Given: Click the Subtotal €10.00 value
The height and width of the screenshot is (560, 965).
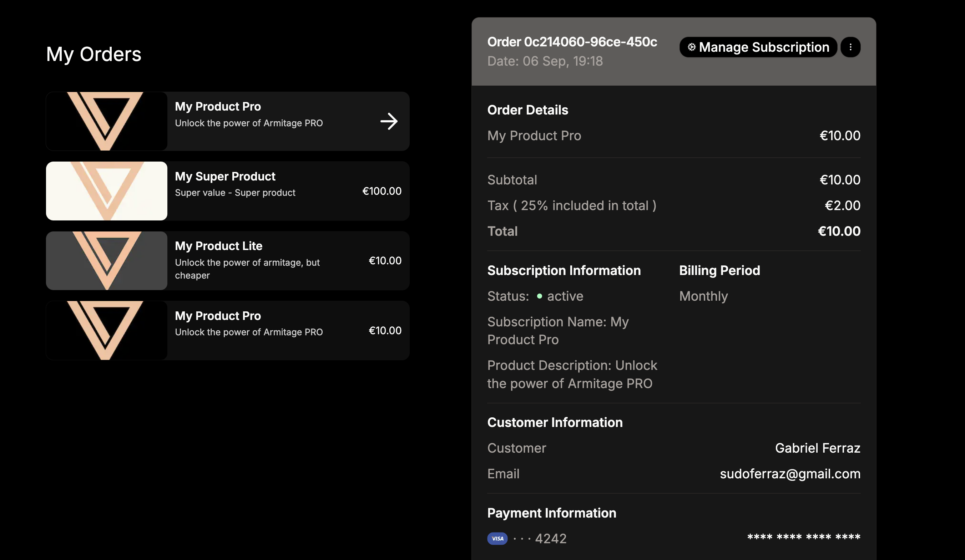Looking at the screenshot, I should [x=840, y=180].
